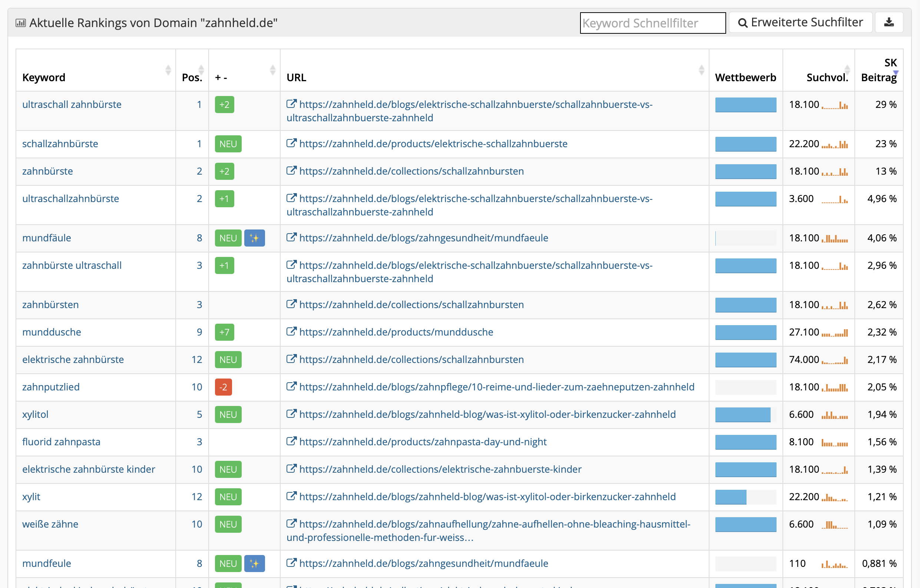Click the 110 search volume value
Image resolution: width=920 pixels, height=588 pixels.
[797, 564]
